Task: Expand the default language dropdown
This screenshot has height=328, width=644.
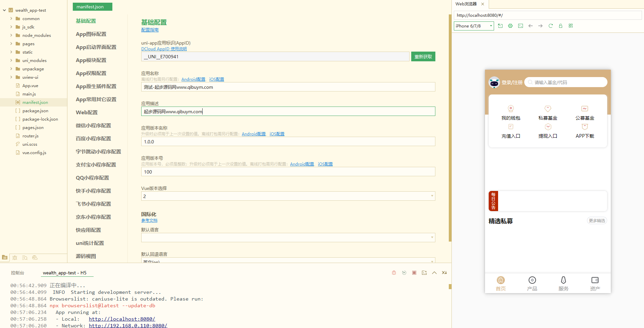Action: [288, 238]
